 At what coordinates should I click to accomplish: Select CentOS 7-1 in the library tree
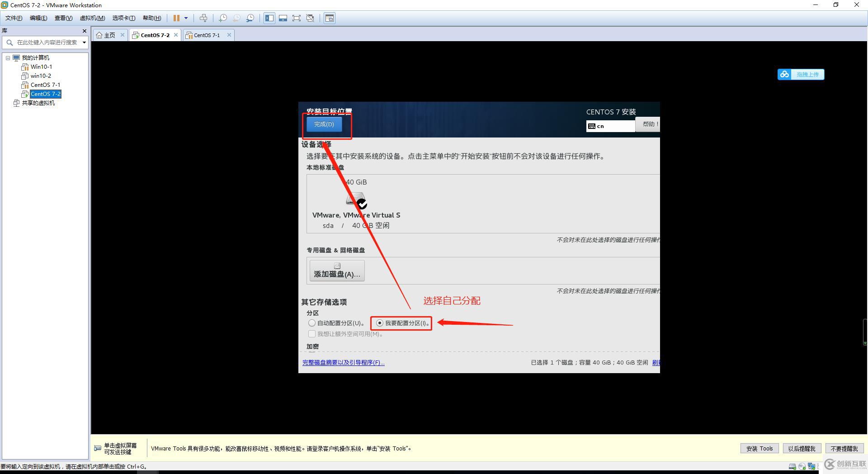45,85
